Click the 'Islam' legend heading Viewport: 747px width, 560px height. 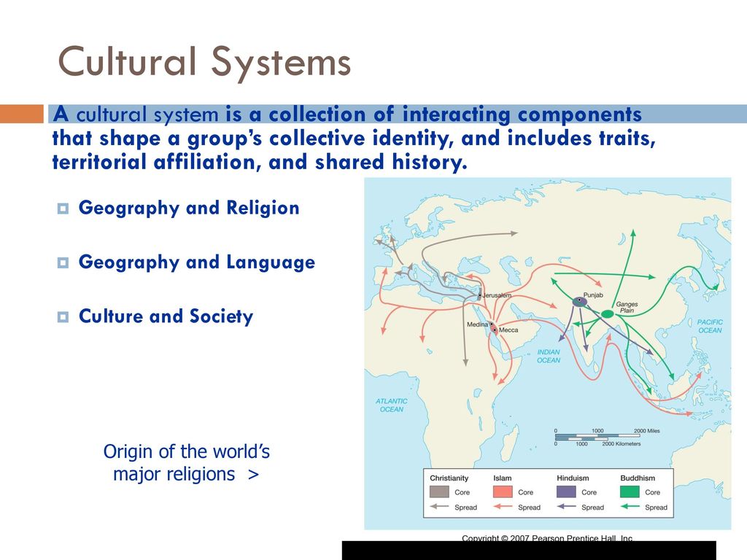click(x=502, y=478)
